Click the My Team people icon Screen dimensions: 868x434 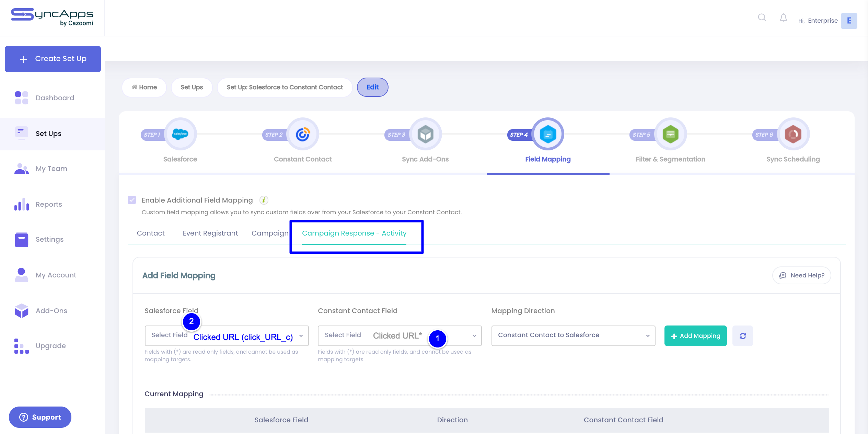21,169
